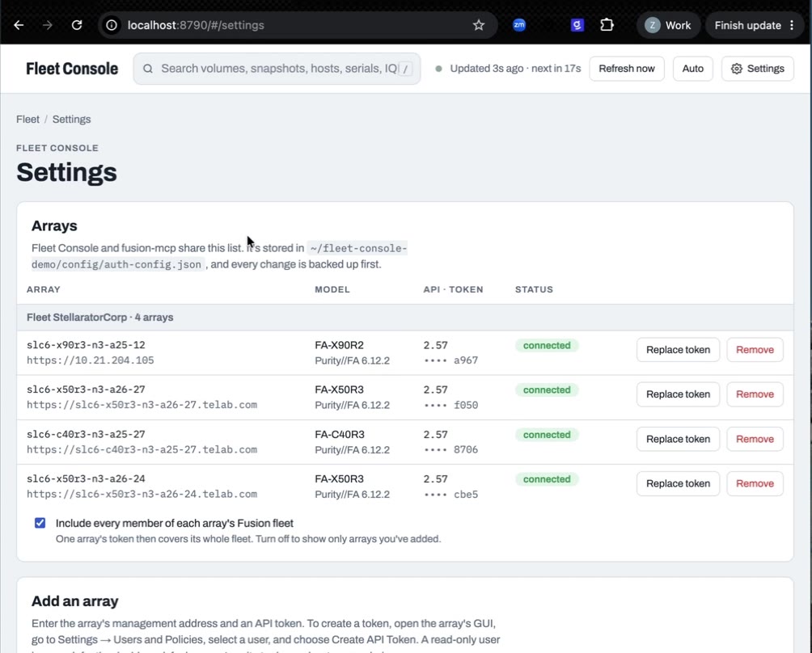Click the slc6-x50r3-n3-a26-24.telab.com URL
The width and height of the screenshot is (812, 653).
[142, 494]
